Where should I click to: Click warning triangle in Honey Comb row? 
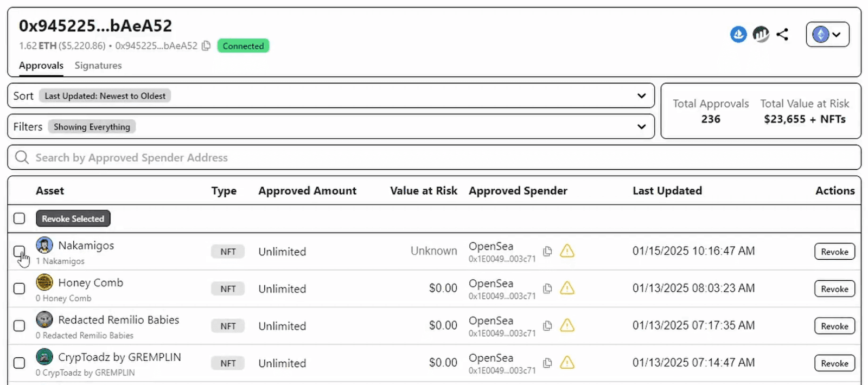click(x=567, y=288)
